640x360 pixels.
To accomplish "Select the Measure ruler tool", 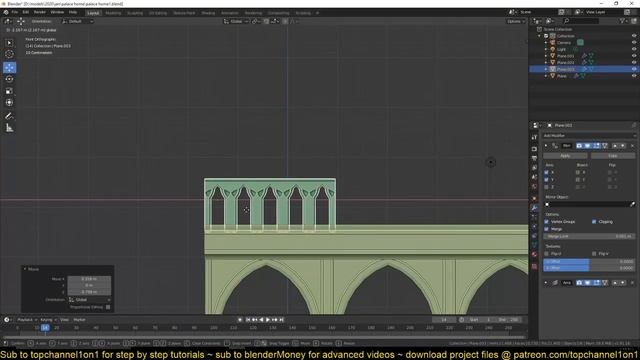I will pyautogui.click(x=9, y=128).
